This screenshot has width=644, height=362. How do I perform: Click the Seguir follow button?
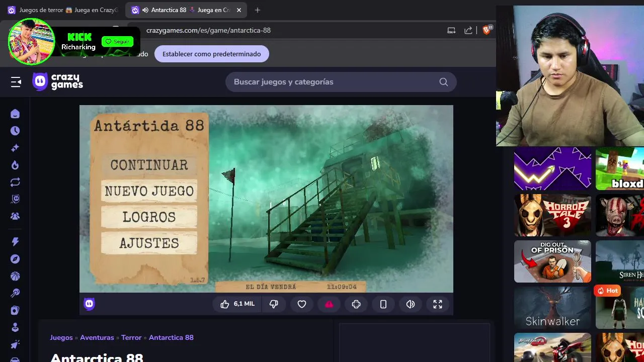pos(117,41)
